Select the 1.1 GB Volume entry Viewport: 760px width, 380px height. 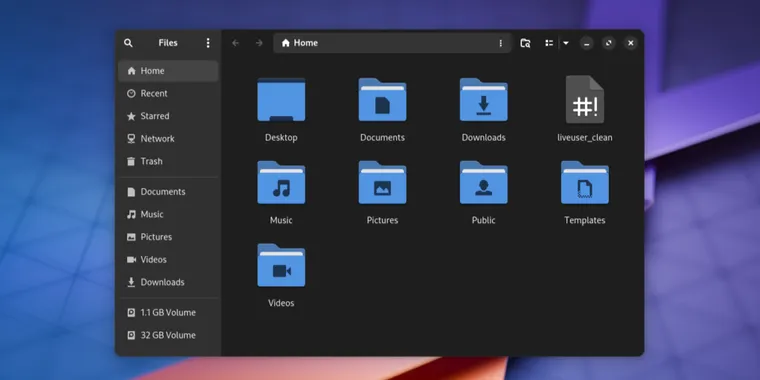(x=168, y=313)
